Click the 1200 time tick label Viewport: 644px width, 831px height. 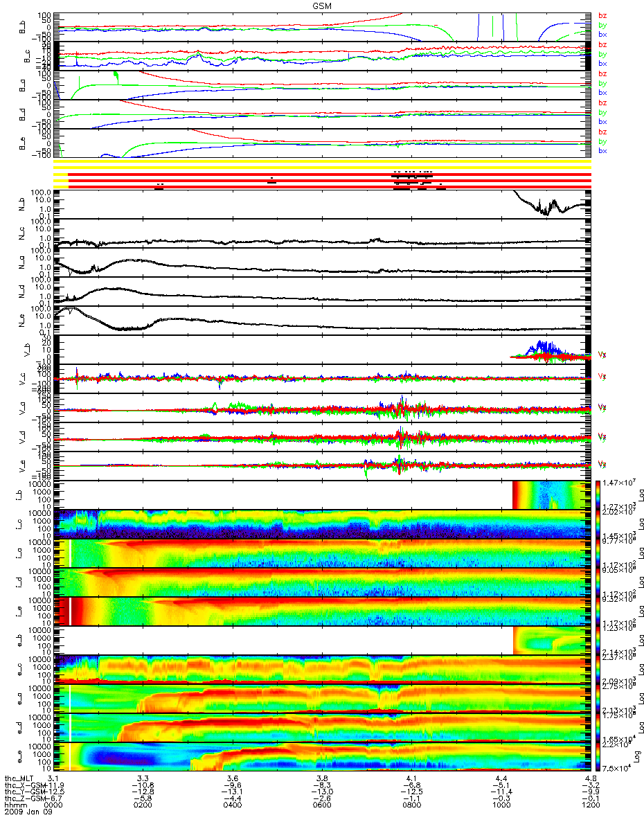click(591, 804)
